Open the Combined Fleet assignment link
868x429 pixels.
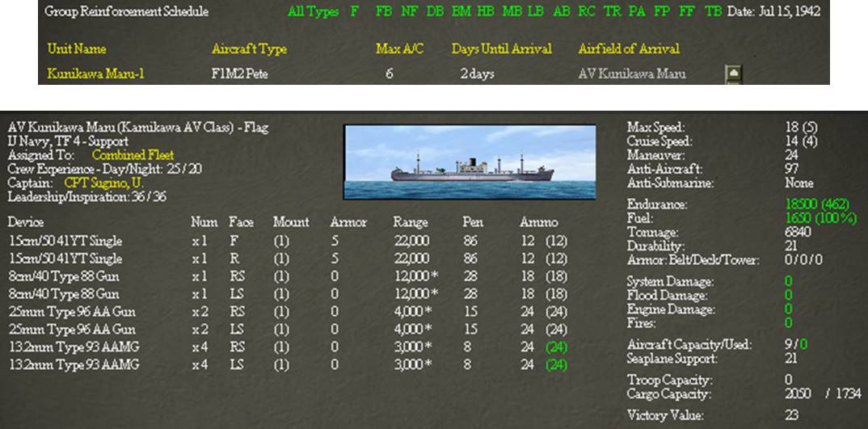pos(133,155)
